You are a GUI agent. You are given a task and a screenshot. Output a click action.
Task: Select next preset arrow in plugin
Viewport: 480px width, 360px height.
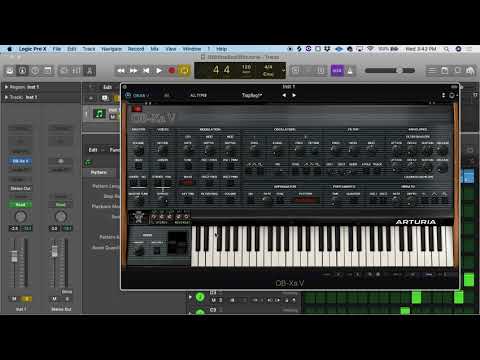[x=294, y=95]
